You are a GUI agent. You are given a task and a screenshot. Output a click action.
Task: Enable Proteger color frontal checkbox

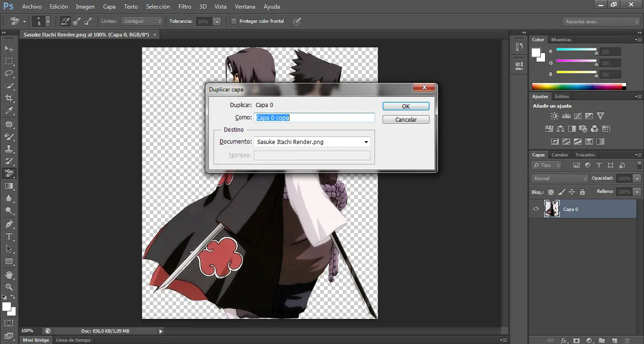click(234, 21)
